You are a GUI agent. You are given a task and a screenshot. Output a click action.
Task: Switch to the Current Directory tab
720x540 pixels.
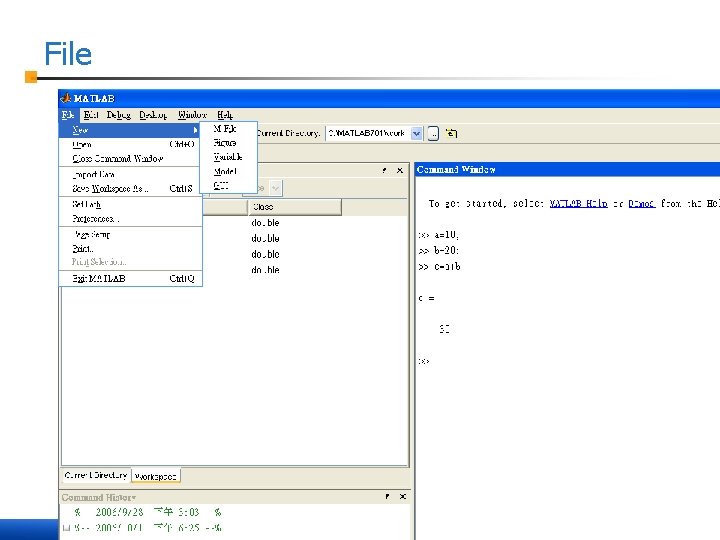pyautogui.click(x=96, y=475)
